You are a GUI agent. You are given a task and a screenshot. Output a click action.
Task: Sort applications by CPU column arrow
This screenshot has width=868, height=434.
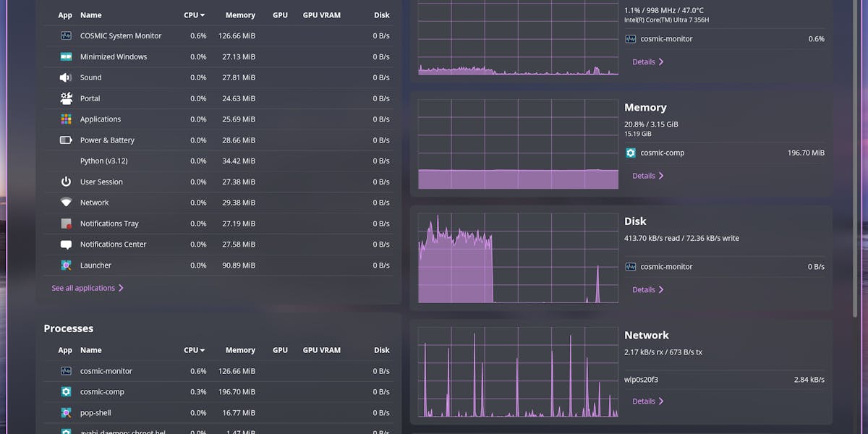[x=203, y=15]
